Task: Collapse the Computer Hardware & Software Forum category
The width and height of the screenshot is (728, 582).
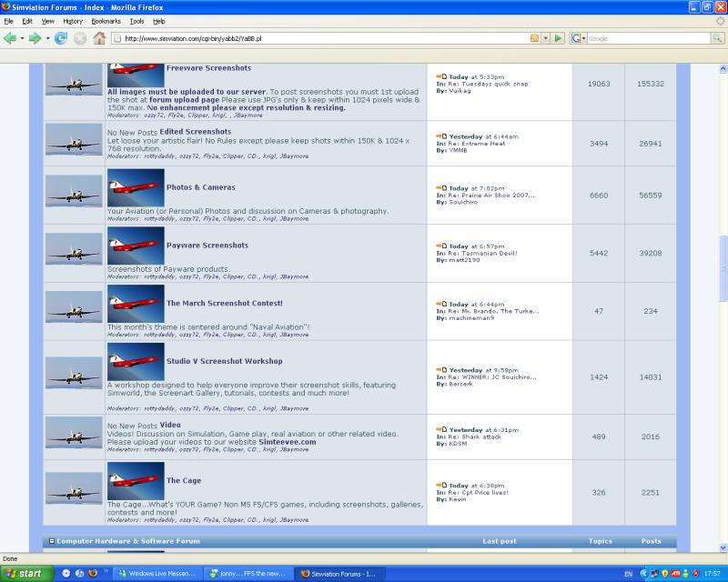Action: 52,541
